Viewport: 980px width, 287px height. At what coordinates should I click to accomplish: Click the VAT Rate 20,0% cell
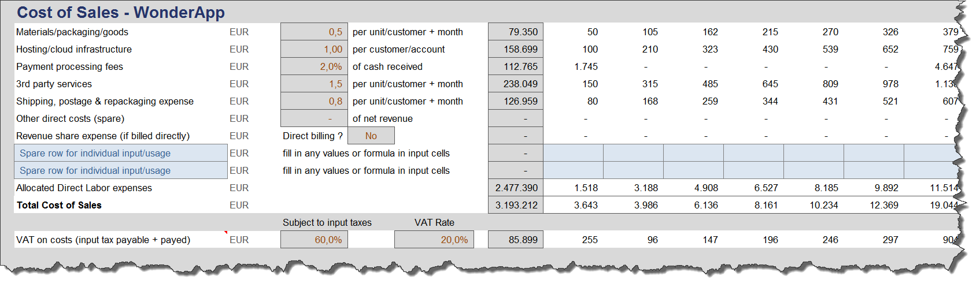tap(434, 240)
